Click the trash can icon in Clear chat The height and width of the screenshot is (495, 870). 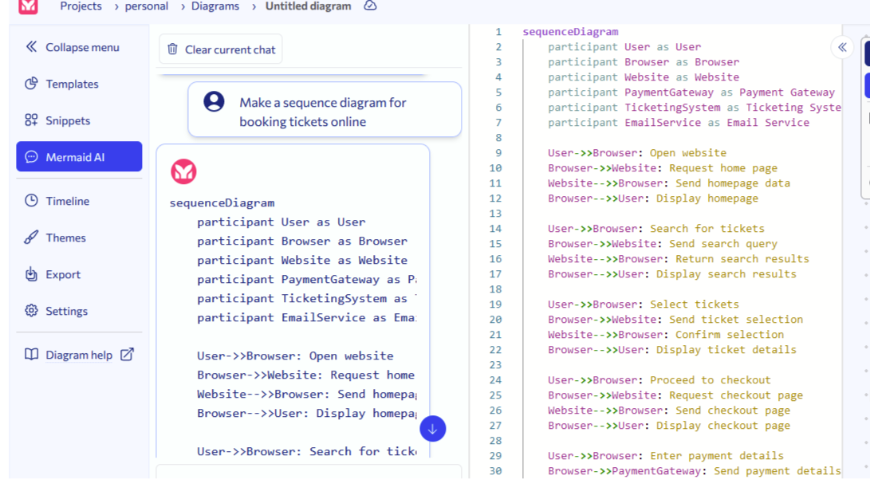click(173, 49)
